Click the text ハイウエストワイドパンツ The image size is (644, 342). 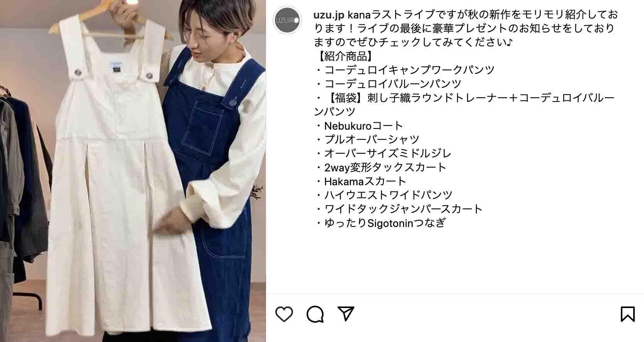(388, 195)
